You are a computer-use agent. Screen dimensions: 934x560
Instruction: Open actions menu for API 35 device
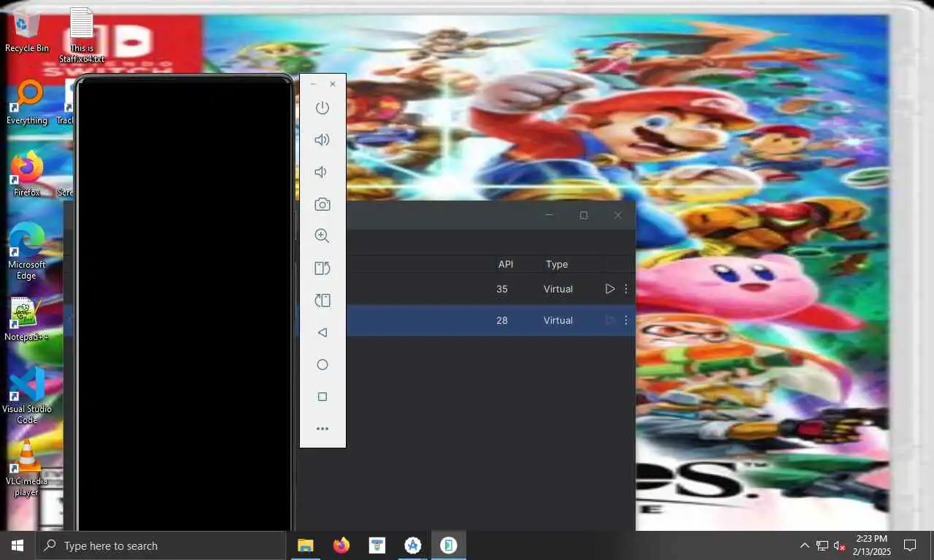626,289
